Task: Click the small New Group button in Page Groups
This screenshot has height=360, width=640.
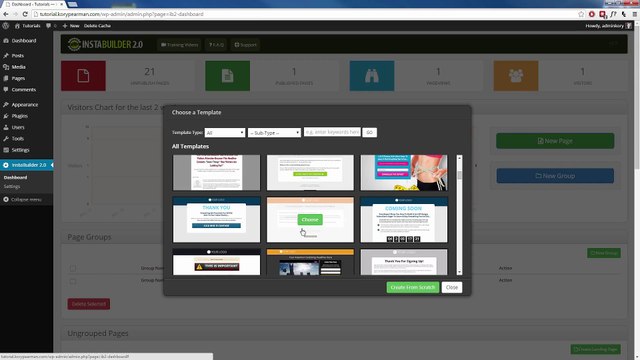Action: tap(604, 253)
